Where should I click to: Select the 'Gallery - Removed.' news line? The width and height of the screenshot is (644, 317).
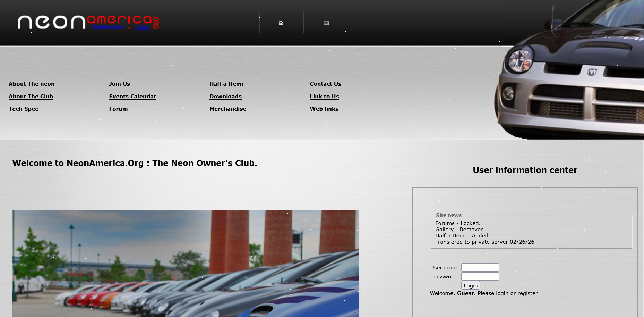[x=460, y=230]
